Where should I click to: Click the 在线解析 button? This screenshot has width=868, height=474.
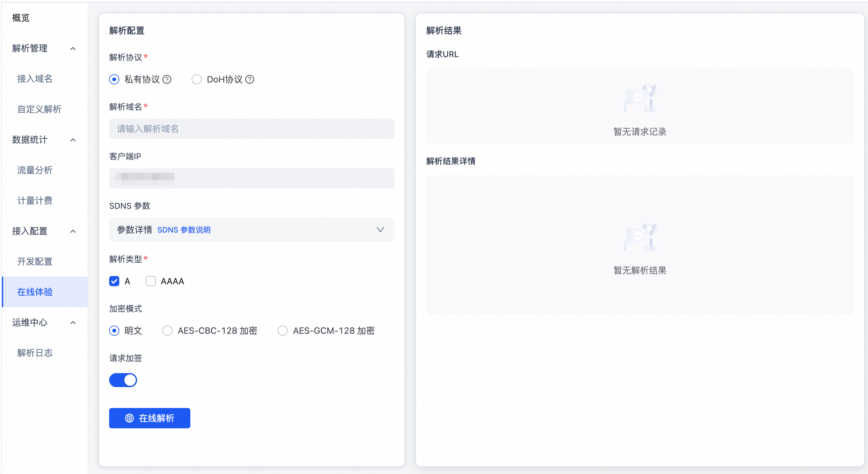click(x=150, y=418)
